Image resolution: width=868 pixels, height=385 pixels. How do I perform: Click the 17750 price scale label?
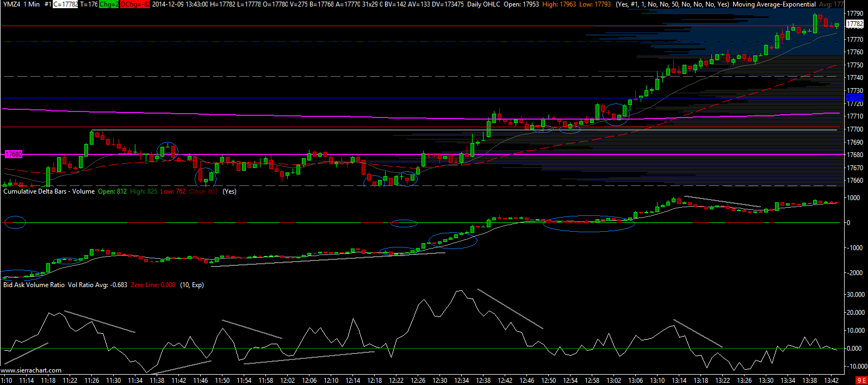click(855, 65)
